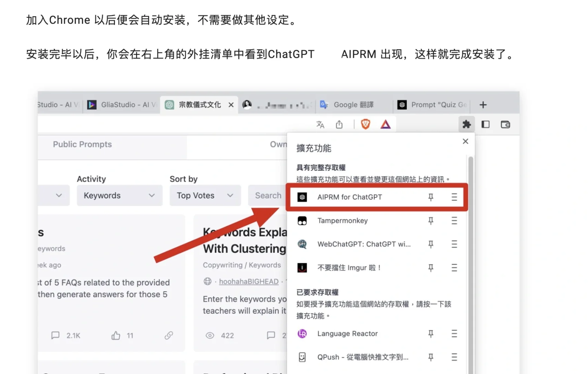Open the Brave Wallet icon
Viewport: 588px width, 374px height.
(x=505, y=124)
